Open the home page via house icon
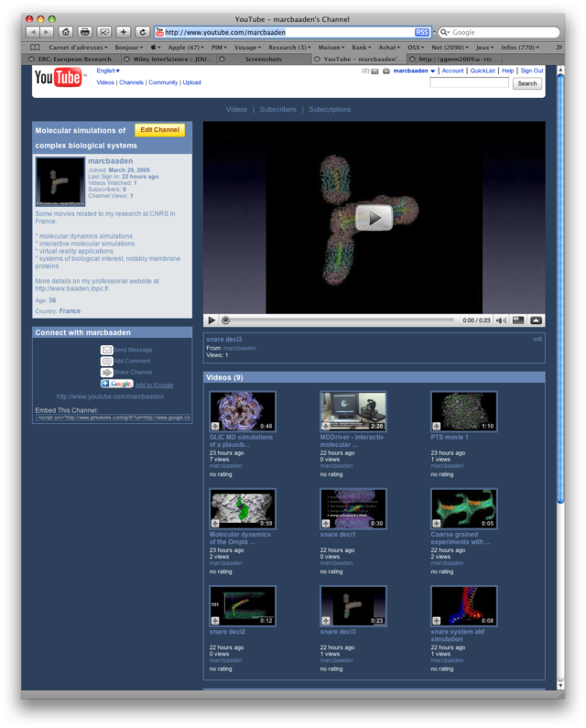The image size is (586, 728). (x=66, y=32)
